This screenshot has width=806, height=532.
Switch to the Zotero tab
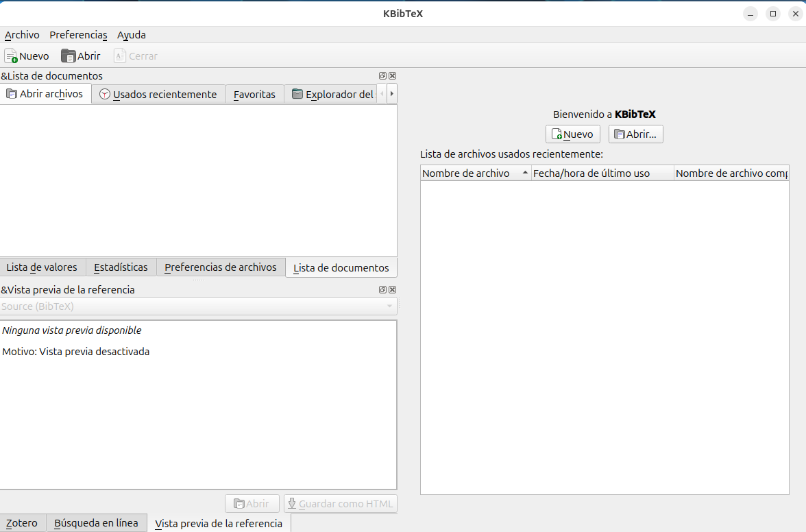point(22,523)
